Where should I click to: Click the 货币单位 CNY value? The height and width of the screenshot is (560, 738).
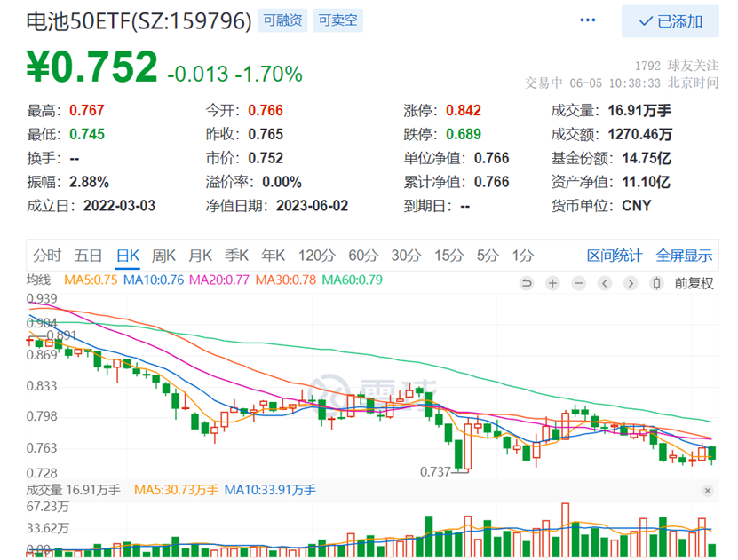637,206
